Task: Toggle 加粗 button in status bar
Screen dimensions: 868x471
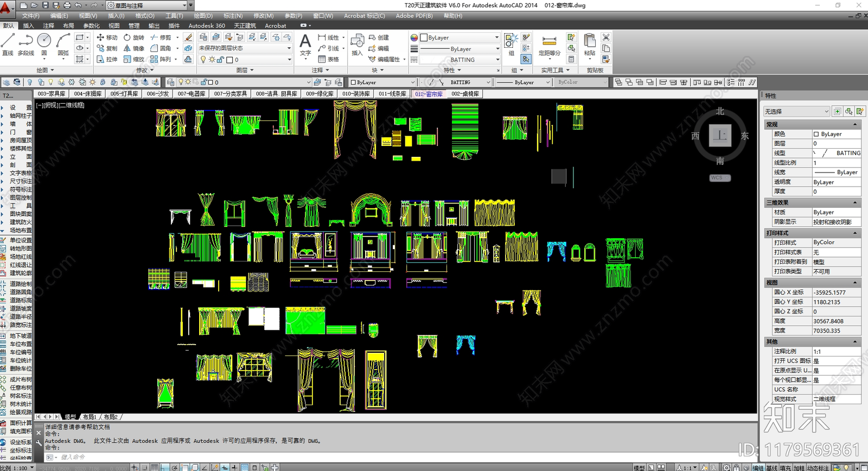Action: coord(799,467)
